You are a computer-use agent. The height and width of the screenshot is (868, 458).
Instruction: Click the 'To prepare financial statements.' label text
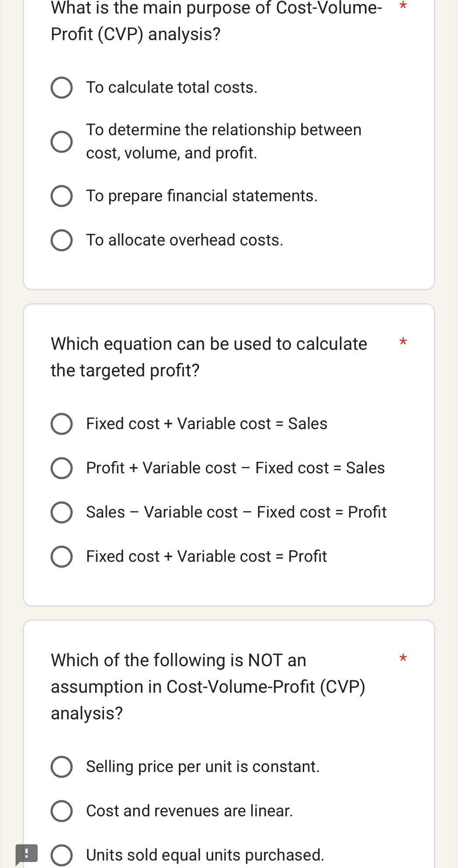coord(201,196)
